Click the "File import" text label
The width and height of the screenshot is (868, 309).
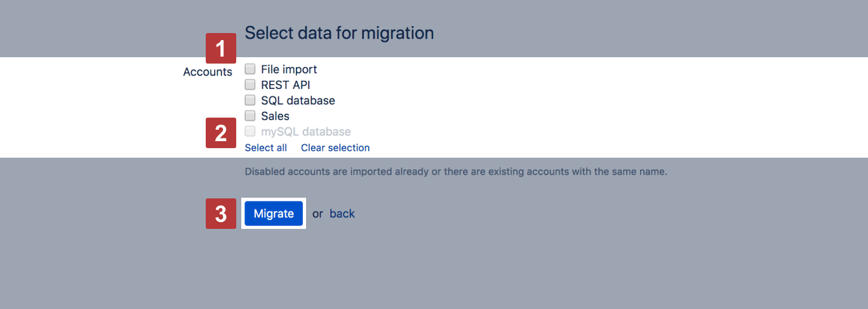click(x=288, y=69)
